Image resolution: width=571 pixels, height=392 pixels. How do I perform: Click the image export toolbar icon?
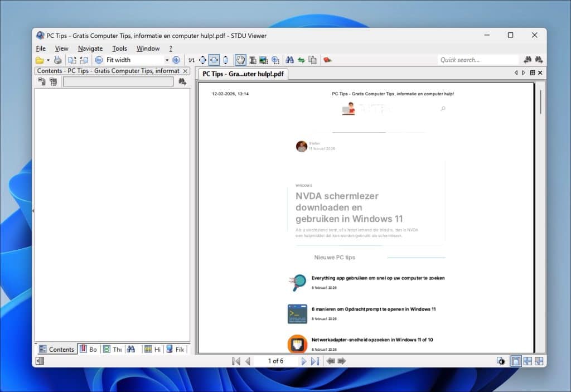(263, 60)
